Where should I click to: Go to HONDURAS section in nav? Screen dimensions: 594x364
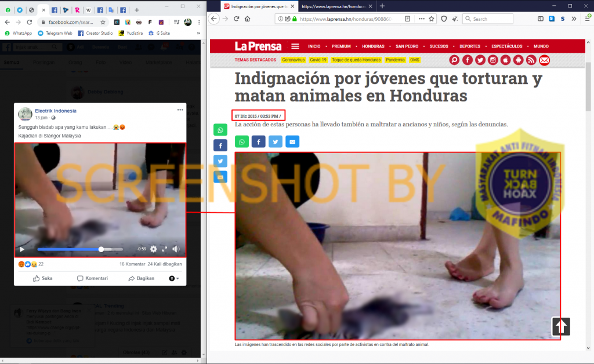[x=373, y=46]
